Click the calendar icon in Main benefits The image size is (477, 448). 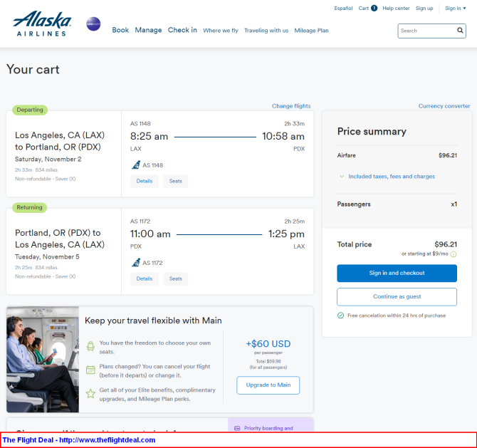90,370
